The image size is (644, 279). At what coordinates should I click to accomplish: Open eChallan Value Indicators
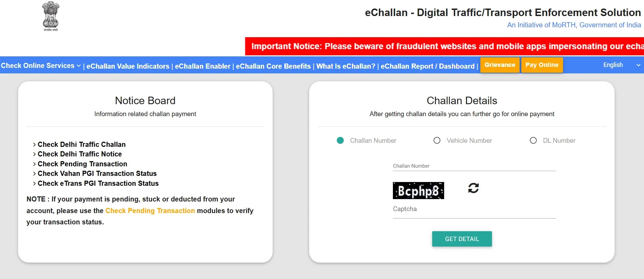coord(128,66)
